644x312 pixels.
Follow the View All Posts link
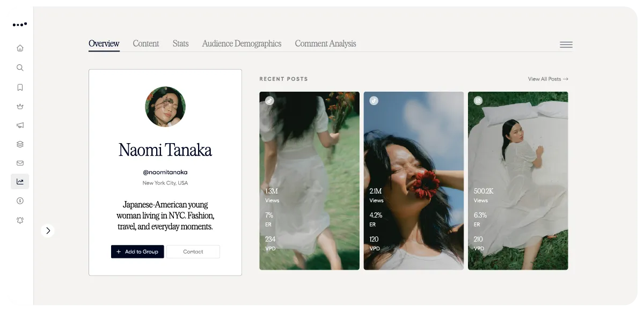click(x=548, y=79)
